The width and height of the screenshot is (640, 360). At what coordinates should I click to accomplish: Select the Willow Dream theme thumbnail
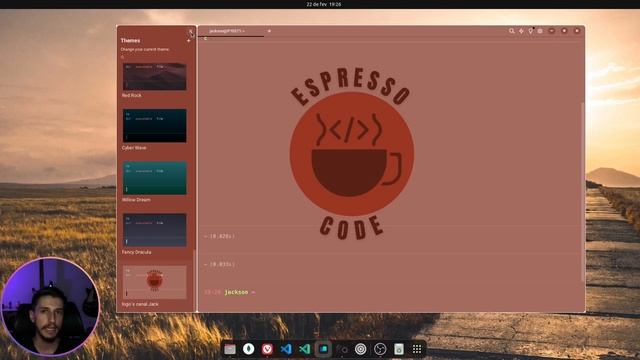point(155,178)
